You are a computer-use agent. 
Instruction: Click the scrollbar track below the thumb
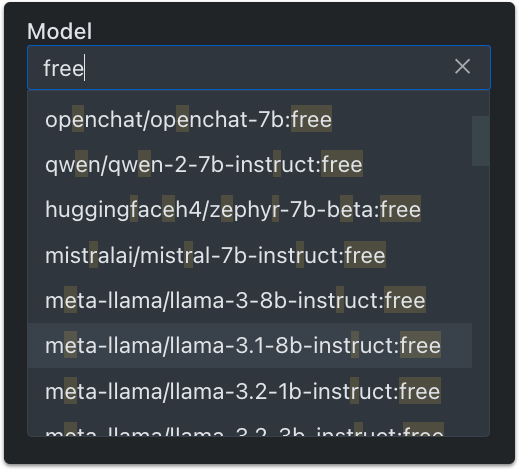[480, 300]
